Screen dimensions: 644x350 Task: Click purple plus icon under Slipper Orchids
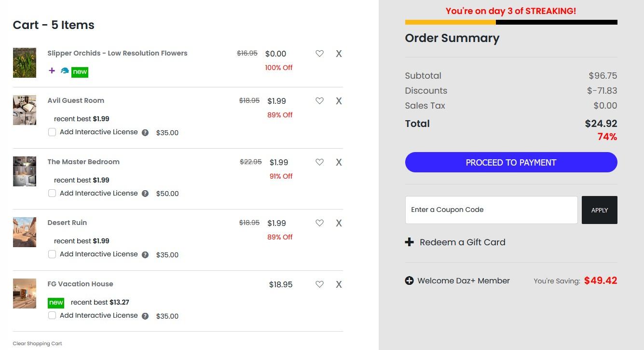tap(52, 71)
